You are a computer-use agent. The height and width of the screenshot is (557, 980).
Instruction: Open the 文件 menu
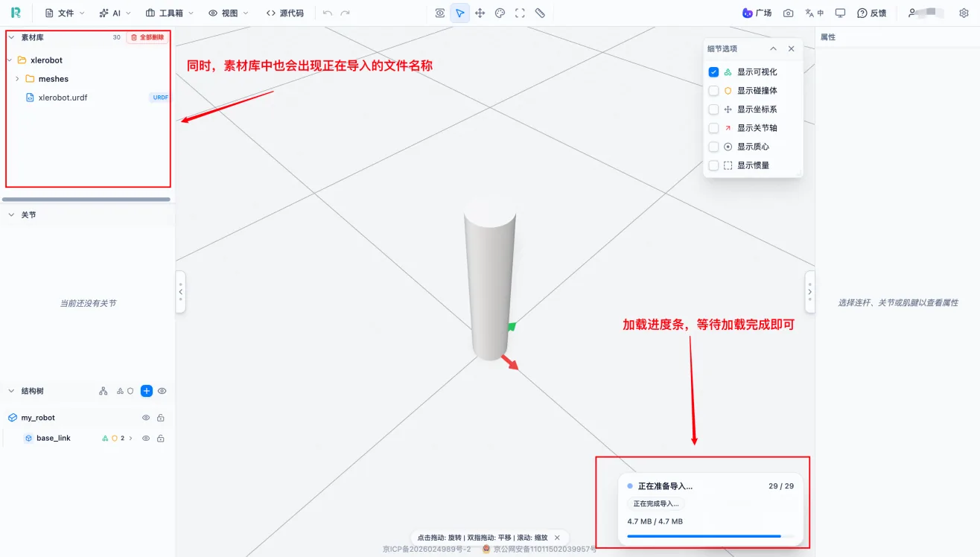(x=65, y=13)
